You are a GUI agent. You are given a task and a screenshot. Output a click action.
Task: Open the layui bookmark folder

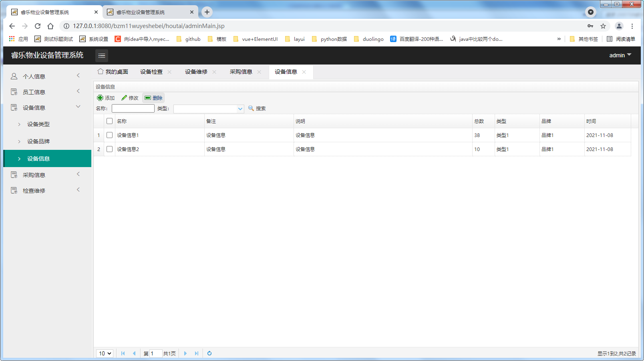click(x=295, y=39)
